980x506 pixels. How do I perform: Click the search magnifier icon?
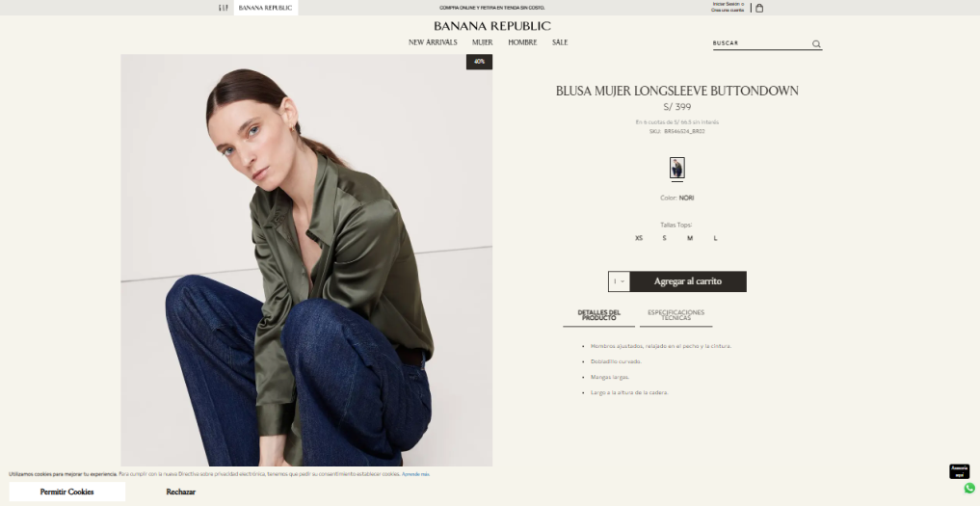(816, 43)
